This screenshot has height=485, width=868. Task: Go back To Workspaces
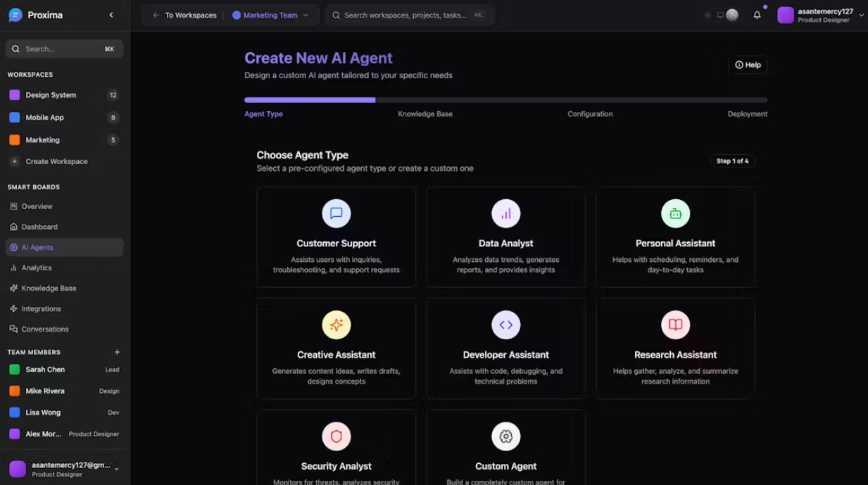click(184, 15)
